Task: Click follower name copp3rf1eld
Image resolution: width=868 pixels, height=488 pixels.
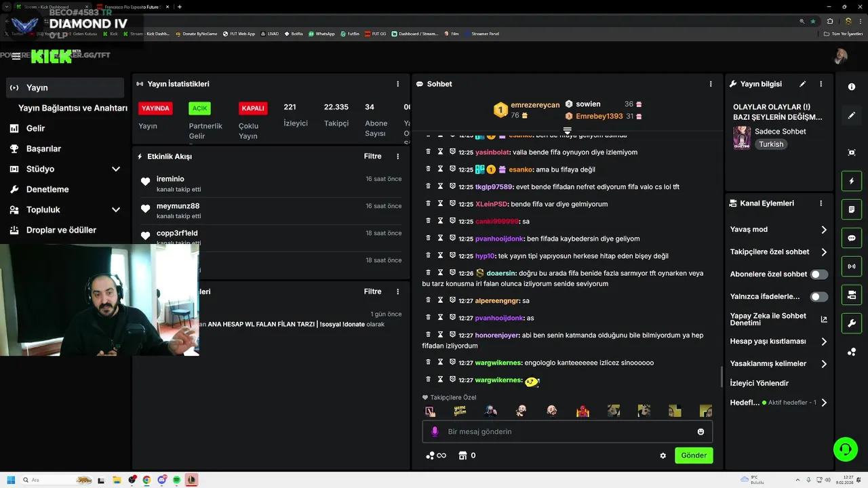Action: pyautogui.click(x=177, y=233)
